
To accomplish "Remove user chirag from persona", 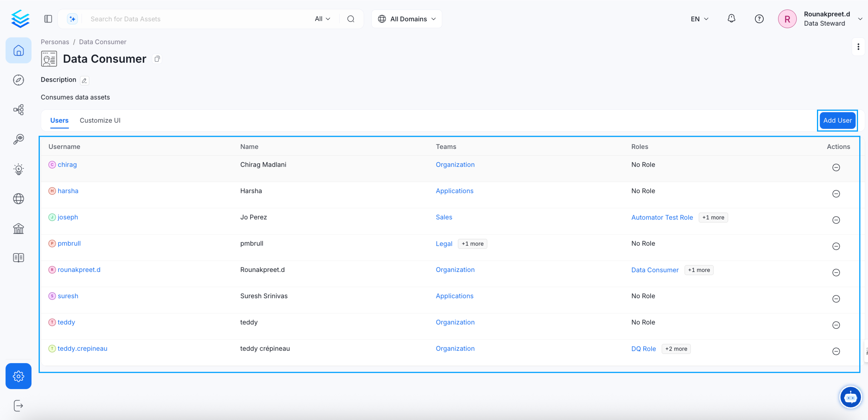I will [x=836, y=168].
